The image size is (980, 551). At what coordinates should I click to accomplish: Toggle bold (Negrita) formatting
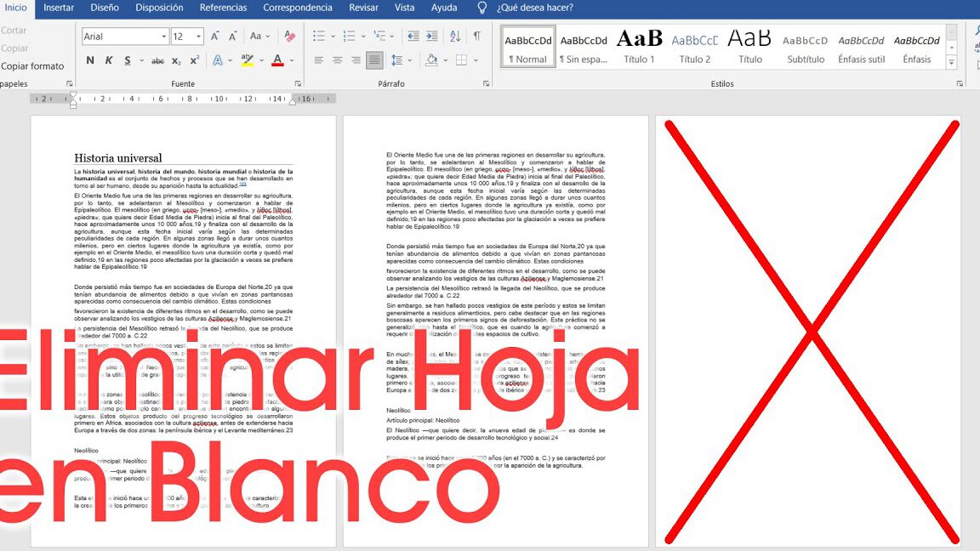coord(90,60)
